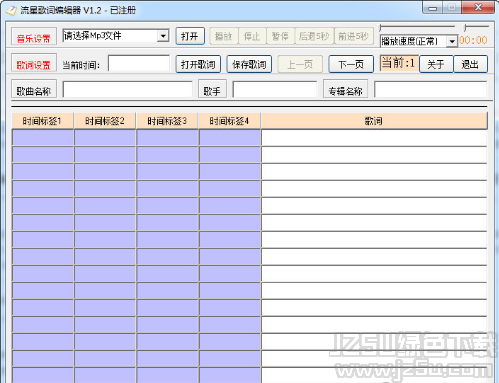Click the 打开 button to open music
499x383 pixels.
coord(190,36)
